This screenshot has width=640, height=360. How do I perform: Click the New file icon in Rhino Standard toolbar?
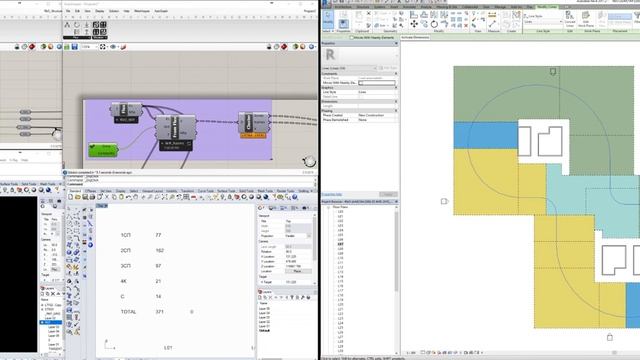[71, 197]
